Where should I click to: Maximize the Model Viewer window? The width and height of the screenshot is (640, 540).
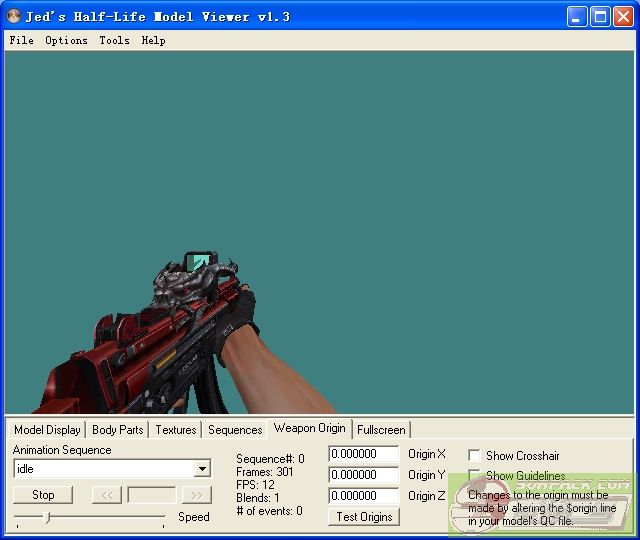click(601, 17)
